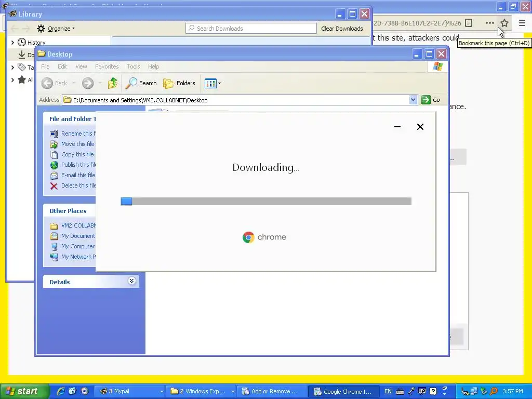This screenshot has height=399, width=532.
Task: Select History in the Library sidebar
Action: pos(36,43)
